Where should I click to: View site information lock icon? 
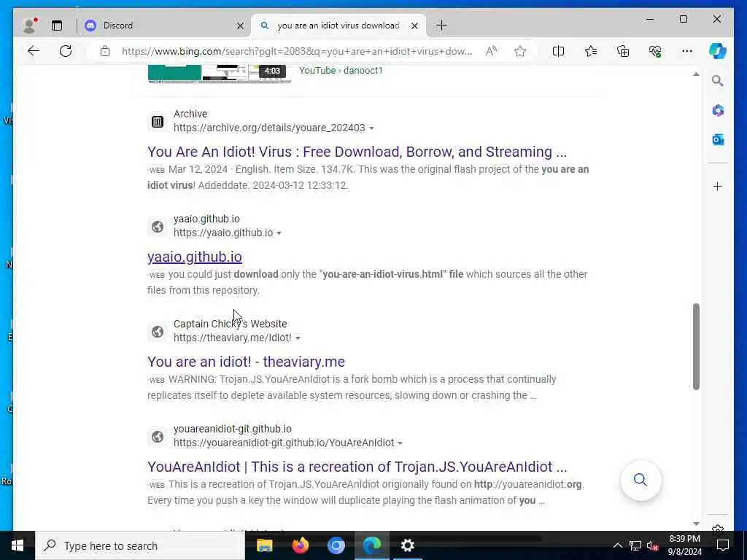click(105, 51)
